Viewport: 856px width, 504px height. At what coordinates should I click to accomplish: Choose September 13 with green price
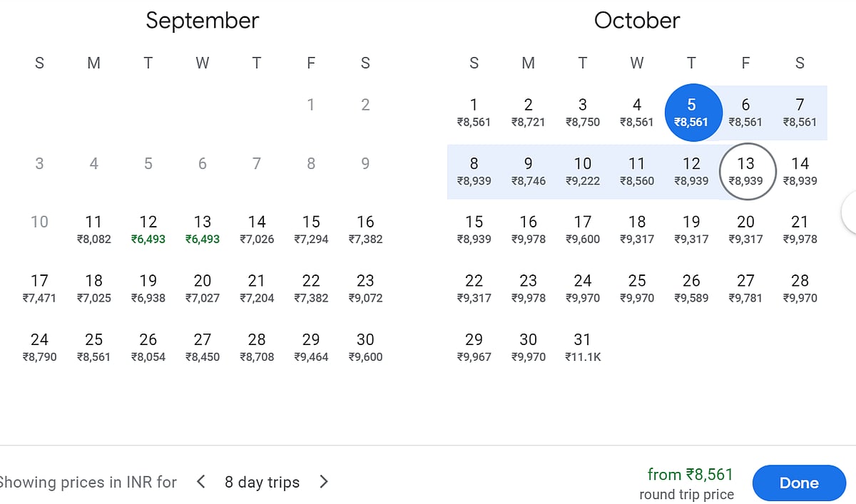[x=203, y=230]
